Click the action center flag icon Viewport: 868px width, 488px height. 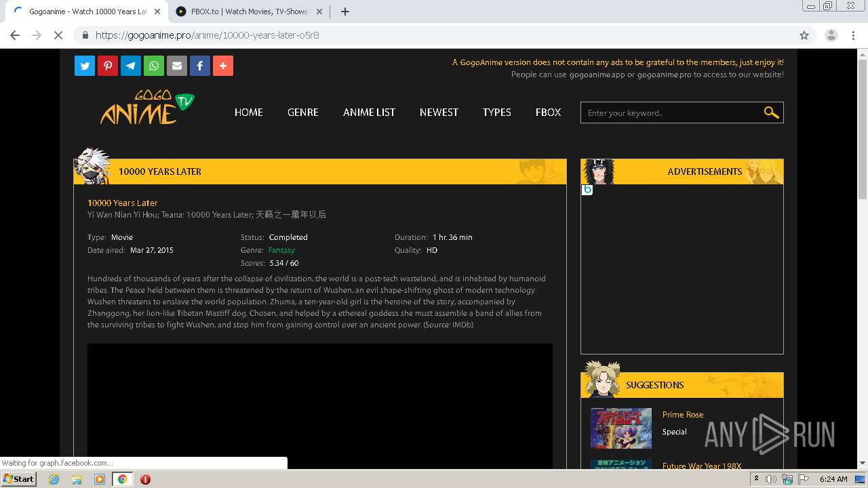[804, 479]
